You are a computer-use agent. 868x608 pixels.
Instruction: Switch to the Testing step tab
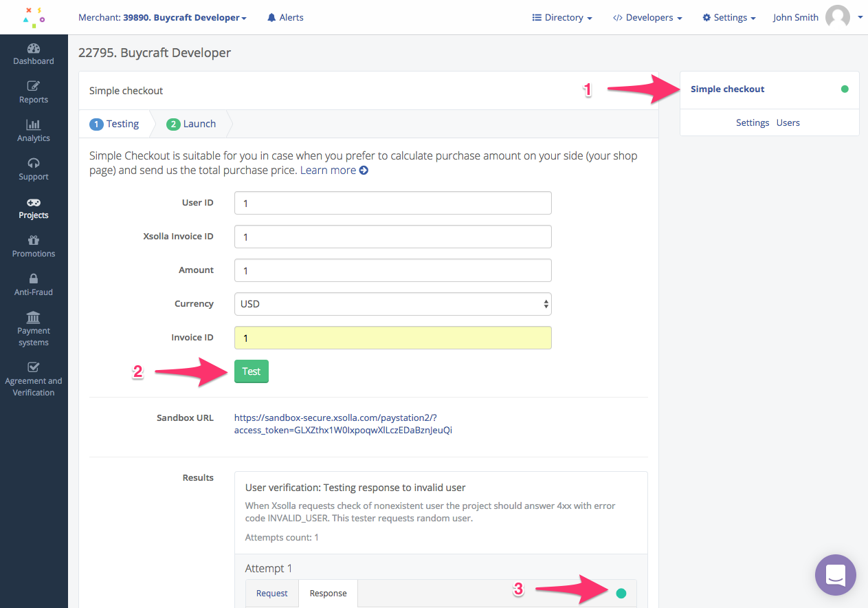pos(115,124)
